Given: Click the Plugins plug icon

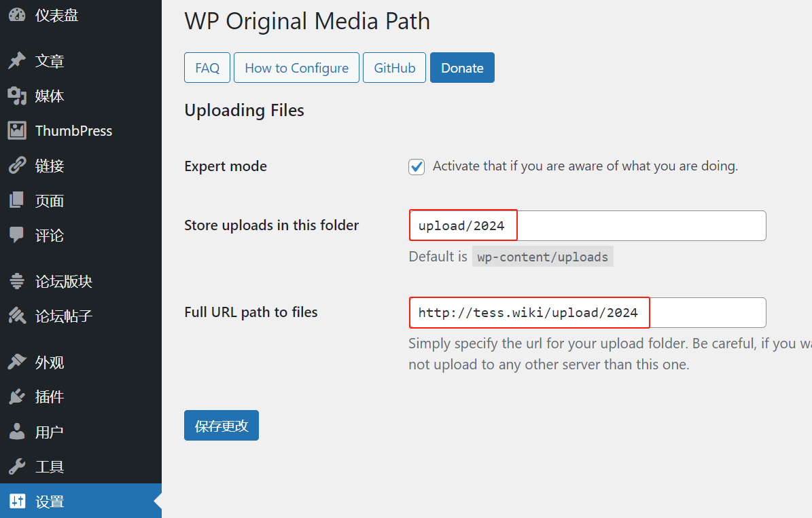Looking at the screenshot, I should [17, 396].
